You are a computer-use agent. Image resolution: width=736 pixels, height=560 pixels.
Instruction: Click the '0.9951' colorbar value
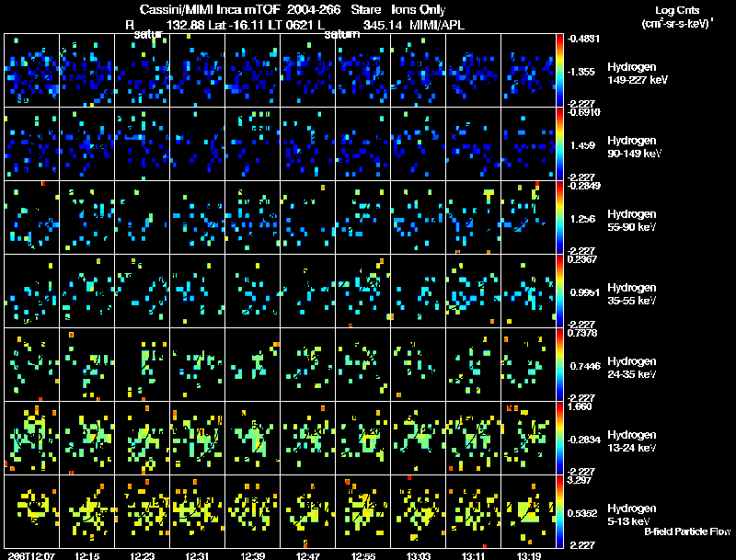(585, 292)
